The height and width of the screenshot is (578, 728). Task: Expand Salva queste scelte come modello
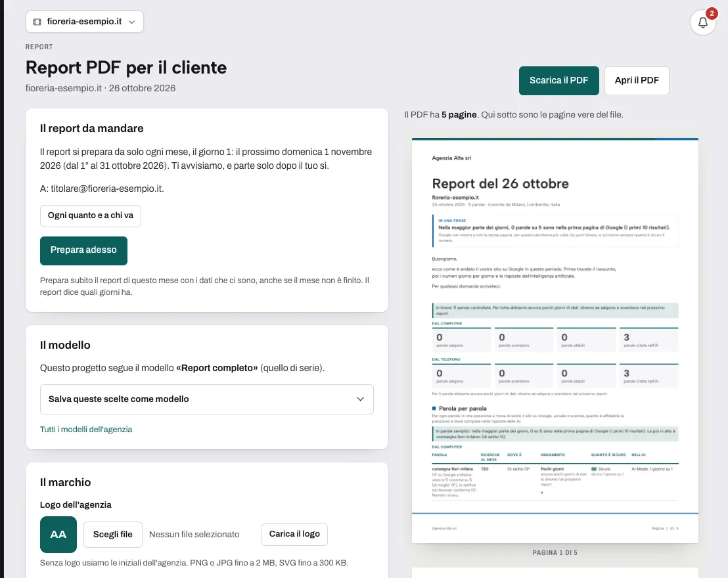click(206, 399)
